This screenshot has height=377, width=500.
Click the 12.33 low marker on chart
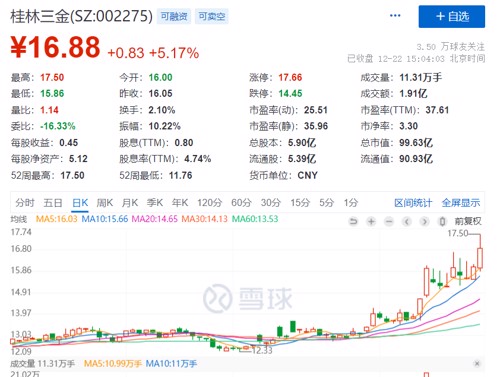[x=262, y=351]
